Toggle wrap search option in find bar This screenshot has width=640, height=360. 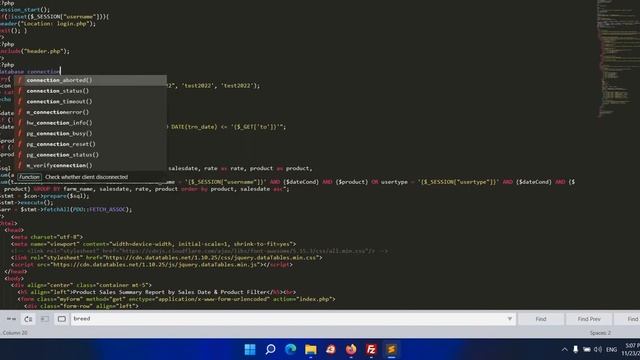(x=28, y=319)
